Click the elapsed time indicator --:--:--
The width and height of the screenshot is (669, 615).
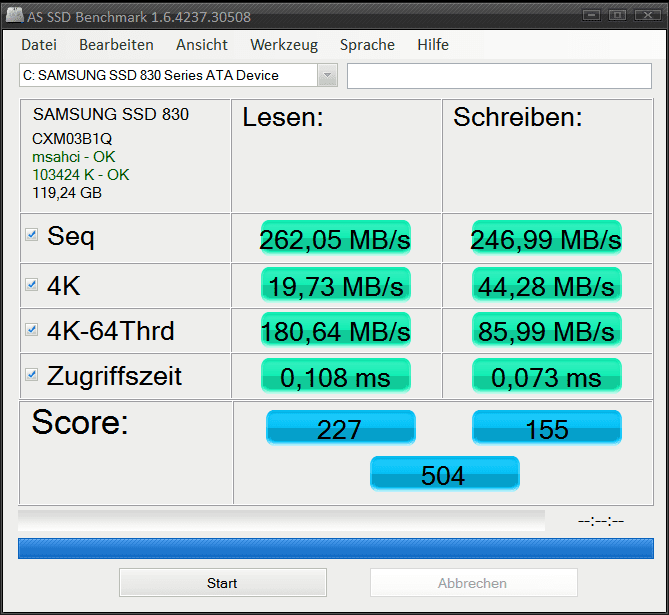(601, 521)
